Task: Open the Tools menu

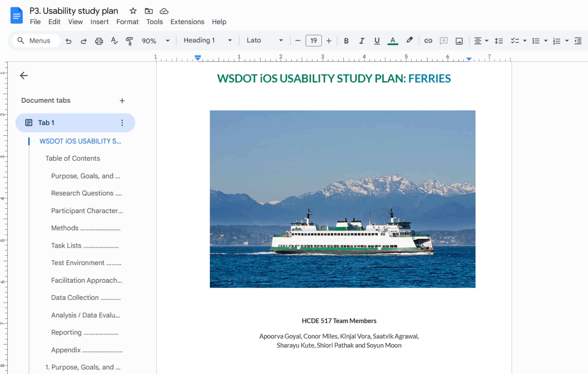Action: [155, 22]
